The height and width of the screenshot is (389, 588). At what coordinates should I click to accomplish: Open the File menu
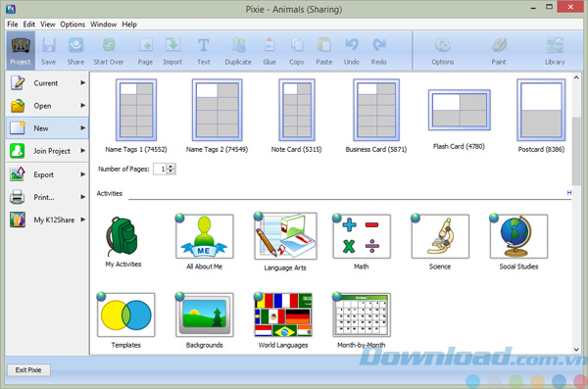coord(13,24)
